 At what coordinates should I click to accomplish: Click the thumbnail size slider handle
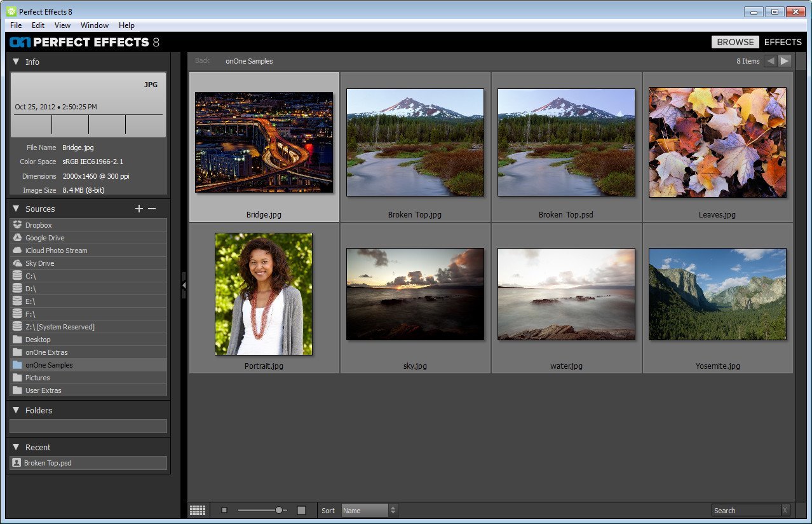tap(279, 510)
